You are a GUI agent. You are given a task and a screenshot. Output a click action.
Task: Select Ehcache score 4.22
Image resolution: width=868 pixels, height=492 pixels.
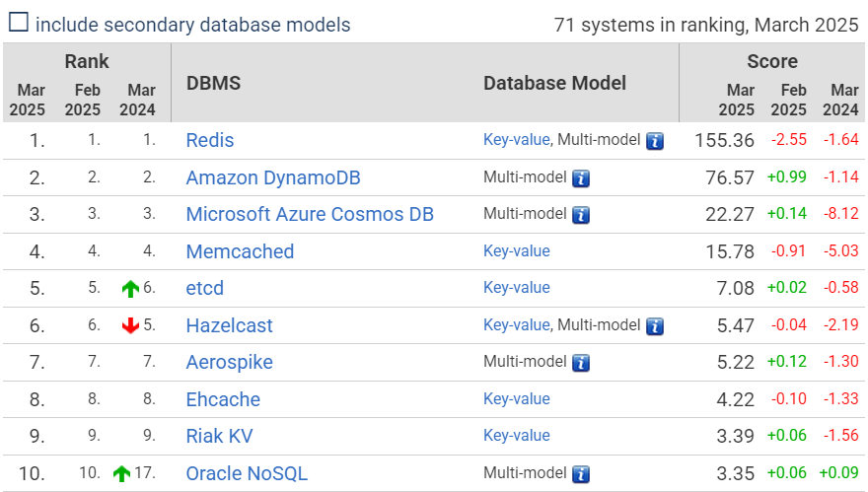(735, 399)
